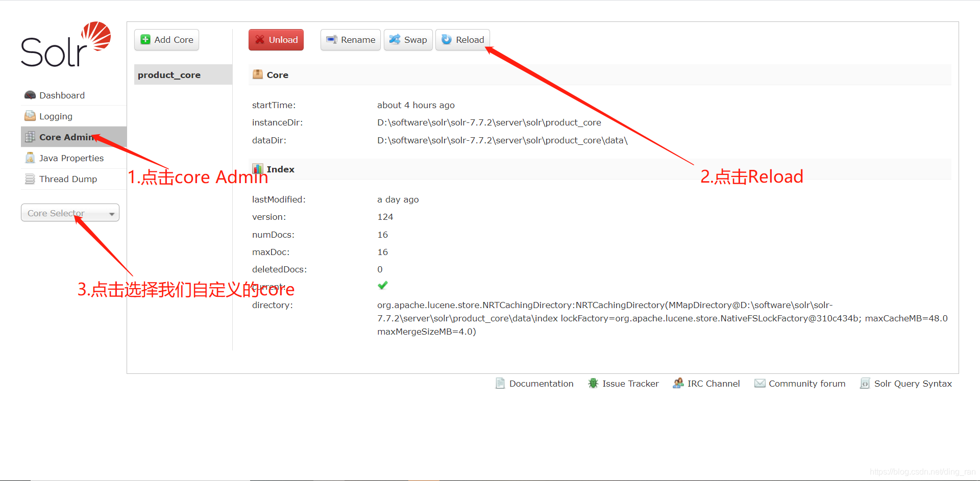Click the Documentation page icon
980x481 pixels.
click(x=500, y=383)
